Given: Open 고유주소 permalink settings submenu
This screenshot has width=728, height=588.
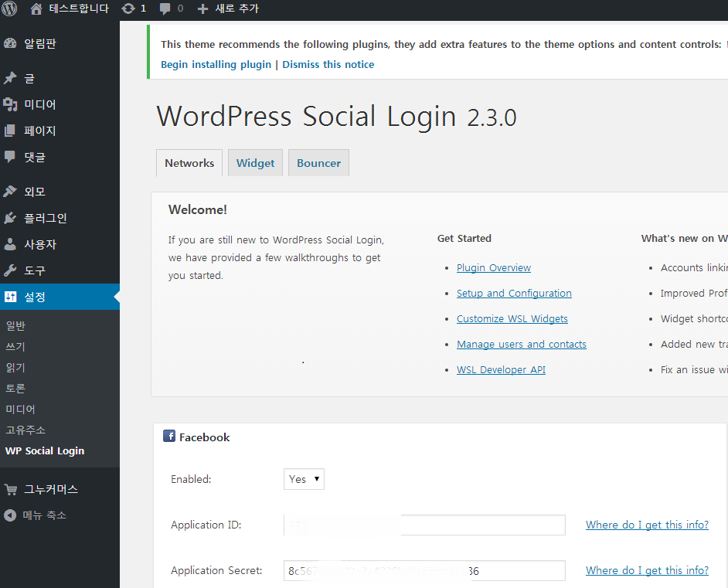Looking at the screenshot, I should point(26,430).
